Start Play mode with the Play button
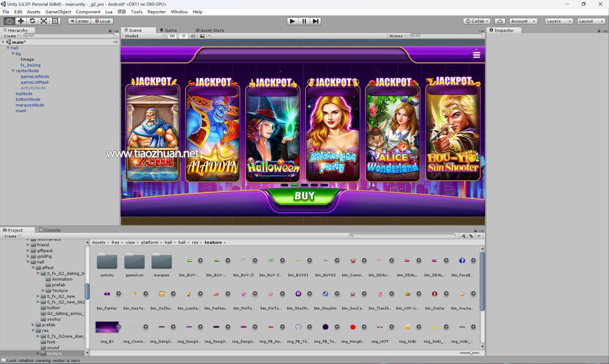Image resolution: width=609 pixels, height=364 pixels. coord(293,21)
